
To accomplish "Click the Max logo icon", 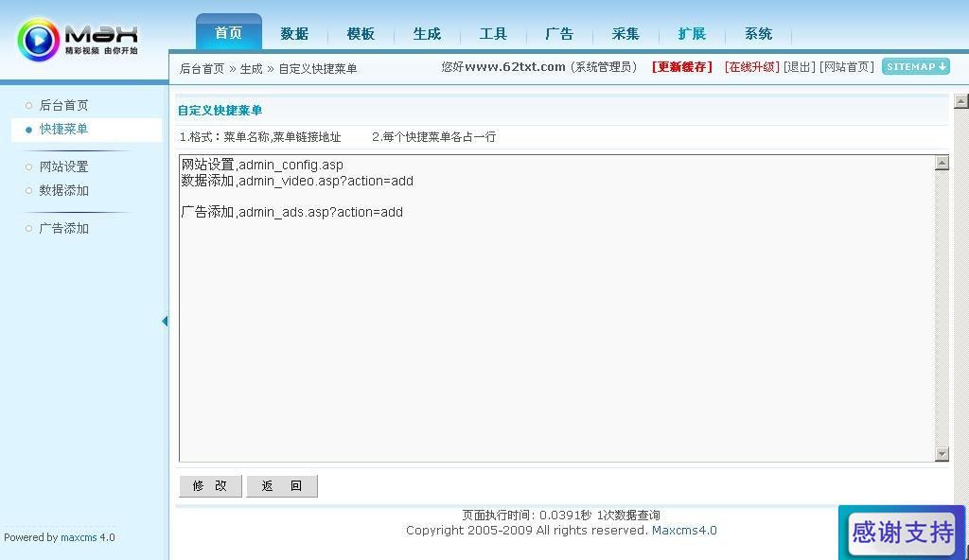I will point(38,40).
